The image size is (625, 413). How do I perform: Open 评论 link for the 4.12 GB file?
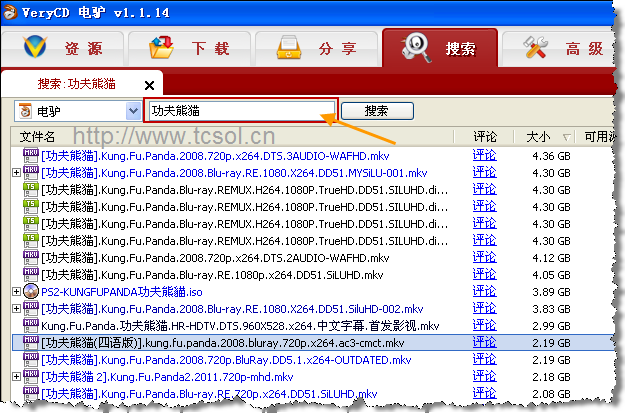[x=484, y=257]
